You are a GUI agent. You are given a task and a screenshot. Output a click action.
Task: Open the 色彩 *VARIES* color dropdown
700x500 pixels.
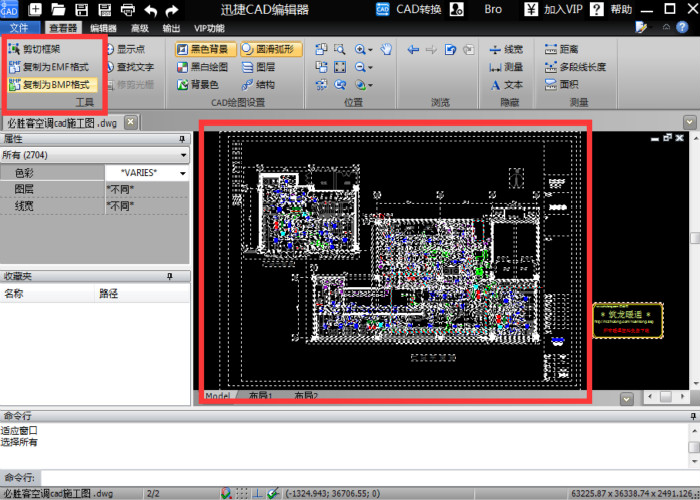[183, 173]
